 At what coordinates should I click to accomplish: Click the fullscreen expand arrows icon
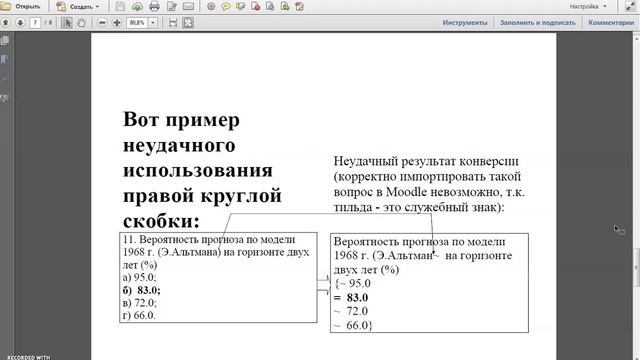point(630,7)
